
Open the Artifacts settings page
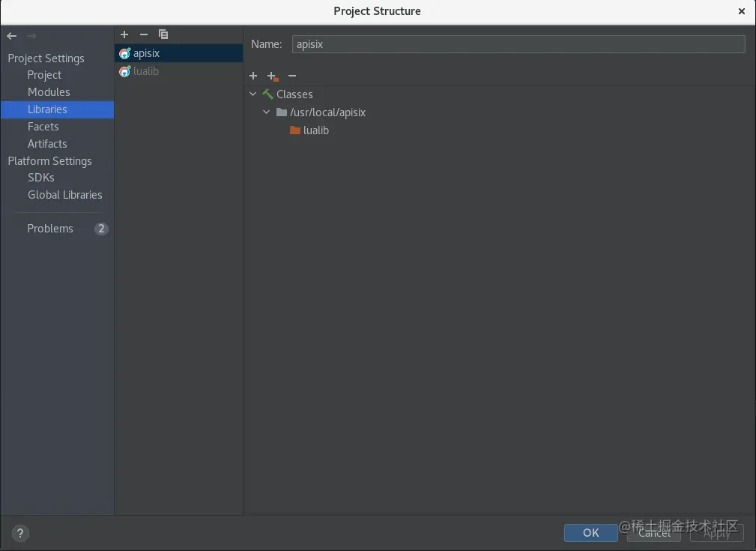[x=47, y=144]
